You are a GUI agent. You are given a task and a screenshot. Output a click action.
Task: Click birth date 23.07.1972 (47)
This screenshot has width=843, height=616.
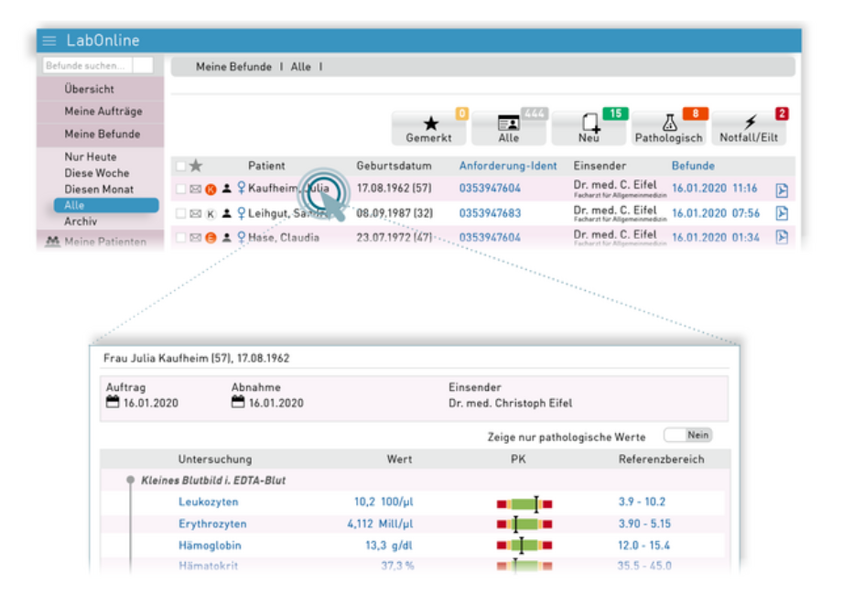[394, 237]
